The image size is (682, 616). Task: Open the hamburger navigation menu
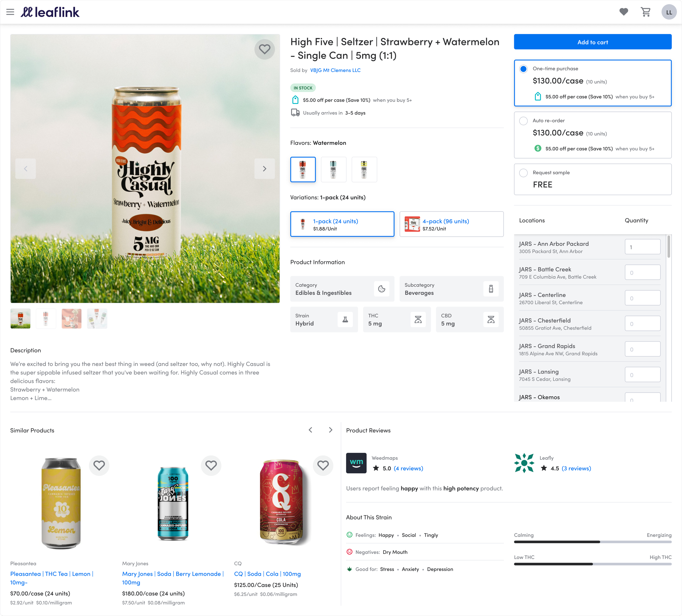tap(10, 12)
